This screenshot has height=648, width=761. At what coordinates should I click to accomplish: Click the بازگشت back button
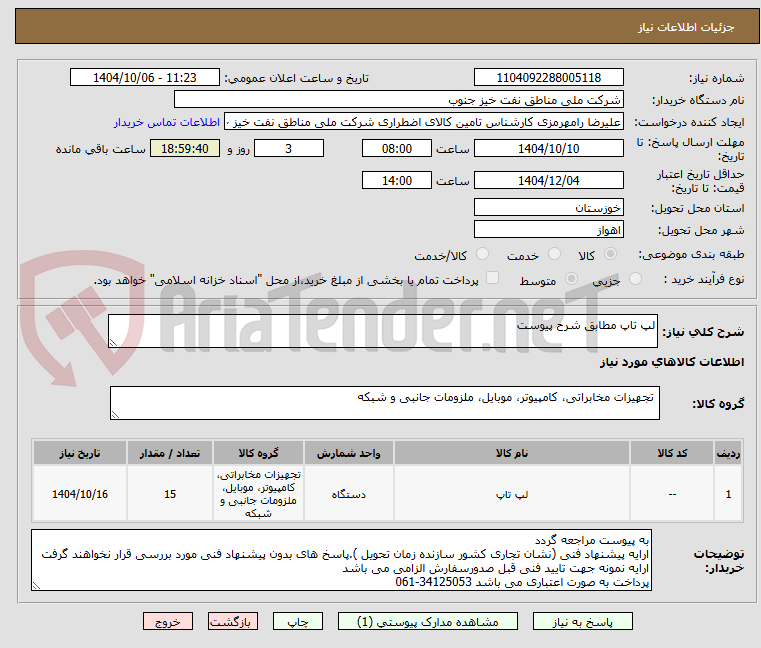(232, 621)
